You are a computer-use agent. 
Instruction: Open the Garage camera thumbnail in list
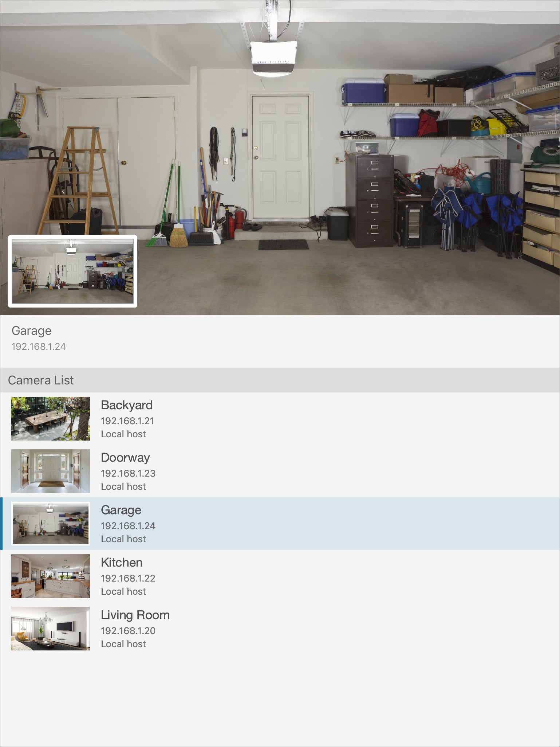[51, 524]
